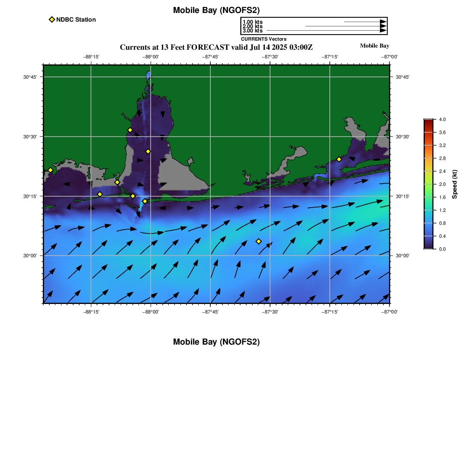Select the offshore NDBC station south of 30°15'
The image size is (476, 454).
point(259,241)
